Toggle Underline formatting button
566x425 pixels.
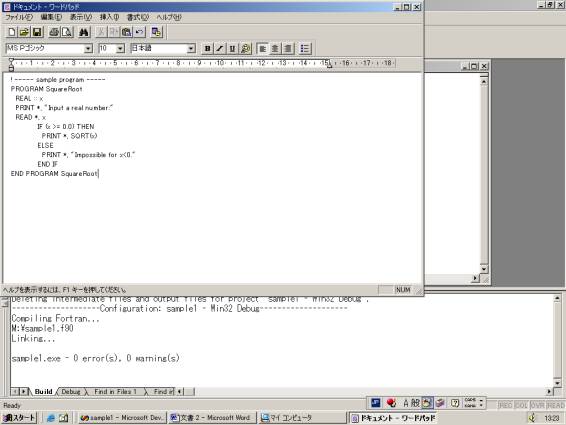(232, 48)
